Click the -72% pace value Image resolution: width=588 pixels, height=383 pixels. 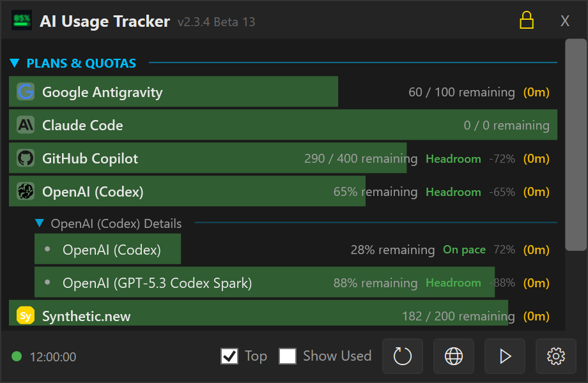click(x=502, y=159)
